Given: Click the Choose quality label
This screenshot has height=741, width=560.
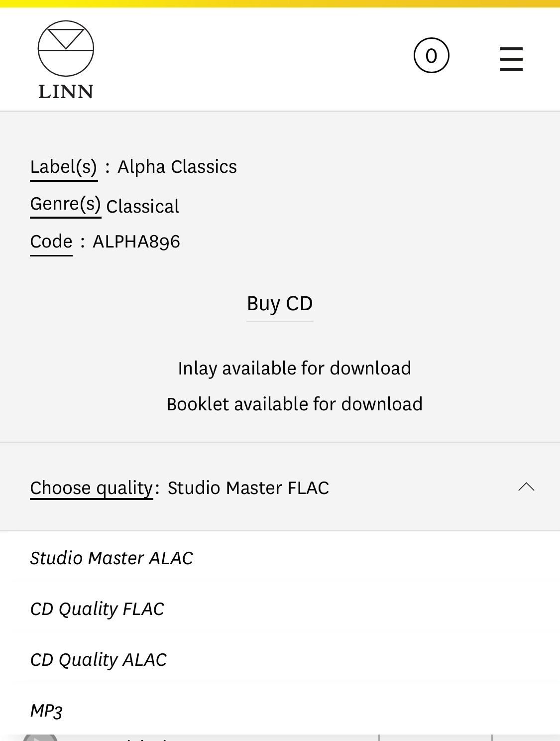Looking at the screenshot, I should pyautogui.click(x=92, y=488).
